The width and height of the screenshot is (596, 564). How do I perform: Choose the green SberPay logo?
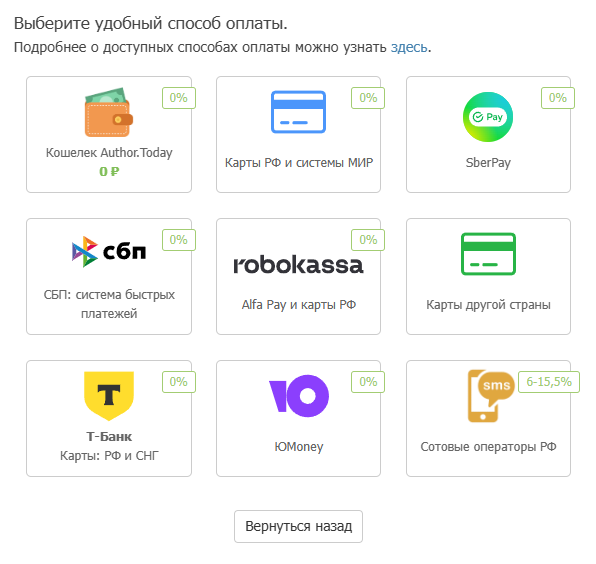[488, 117]
